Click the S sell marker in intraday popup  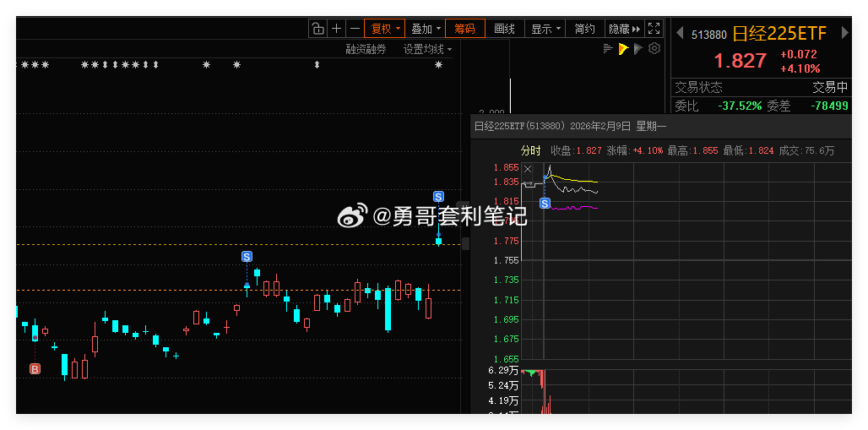tap(545, 204)
